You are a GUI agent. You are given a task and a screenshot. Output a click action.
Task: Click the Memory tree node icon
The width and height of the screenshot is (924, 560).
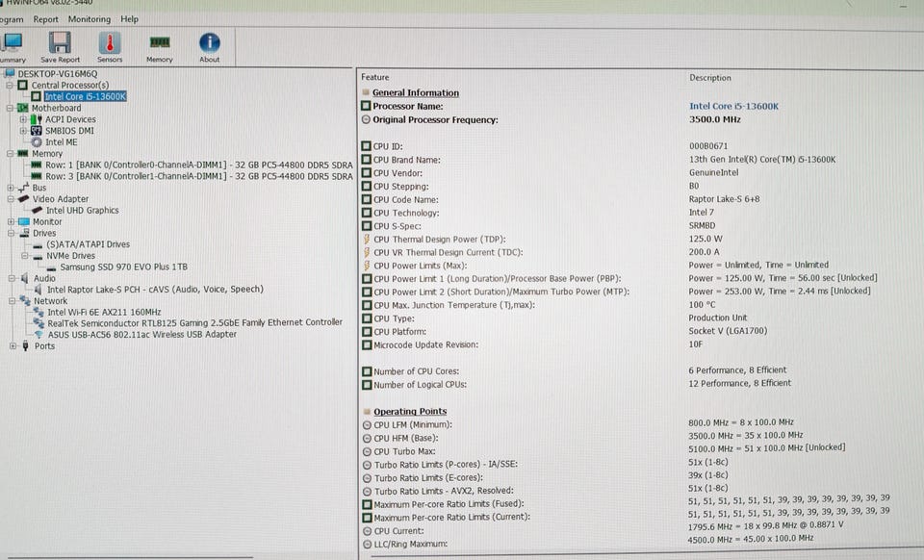[23, 153]
